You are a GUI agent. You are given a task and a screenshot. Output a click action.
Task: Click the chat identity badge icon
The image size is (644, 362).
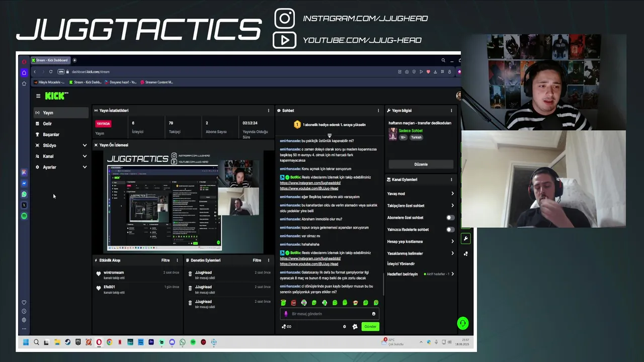point(355,326)
